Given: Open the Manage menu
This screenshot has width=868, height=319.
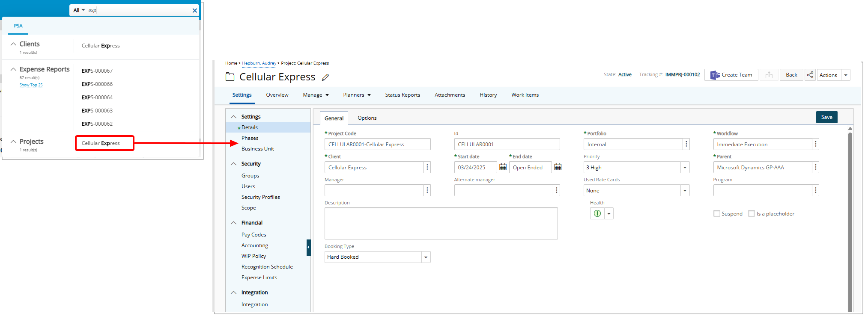Looking at the screenshot, I should 316,95.
